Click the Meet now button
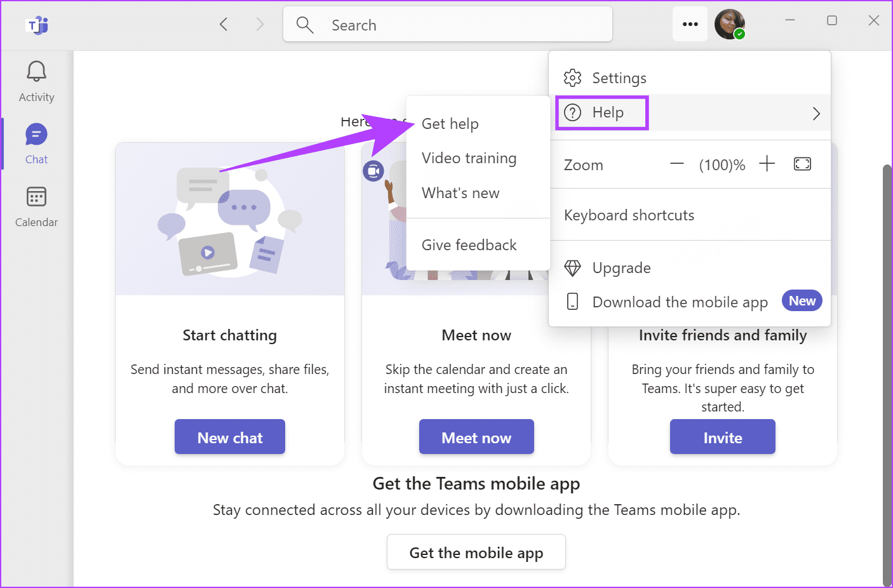Viewport: 893px width, 588px height. (x=476, y=437)
